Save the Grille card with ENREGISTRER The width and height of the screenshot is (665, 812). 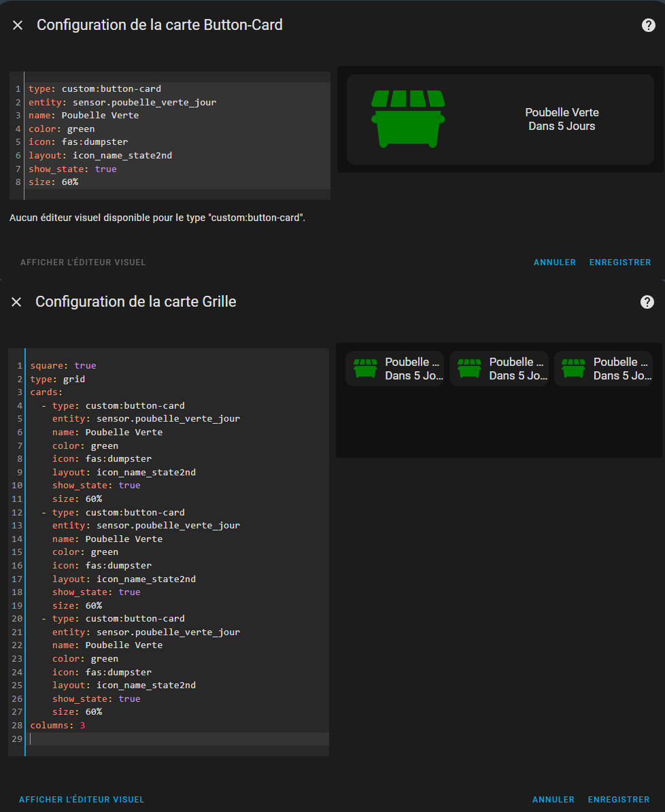618,800
